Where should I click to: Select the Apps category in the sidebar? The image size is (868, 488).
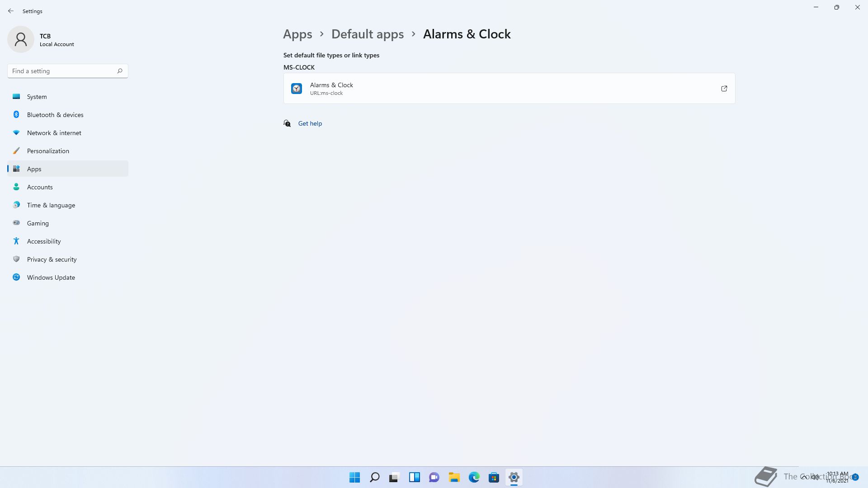click(68, 169)
